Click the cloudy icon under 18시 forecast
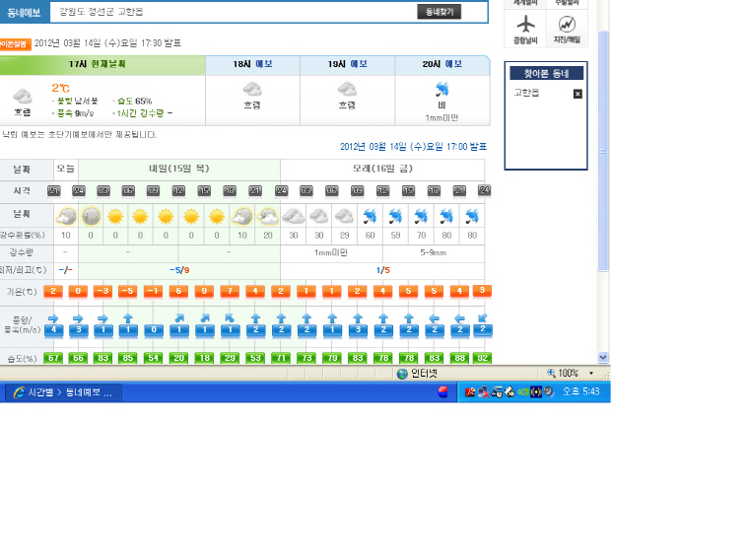Viewport: 747px width, 560px height. pyautogui.click(x=252, y=89)
